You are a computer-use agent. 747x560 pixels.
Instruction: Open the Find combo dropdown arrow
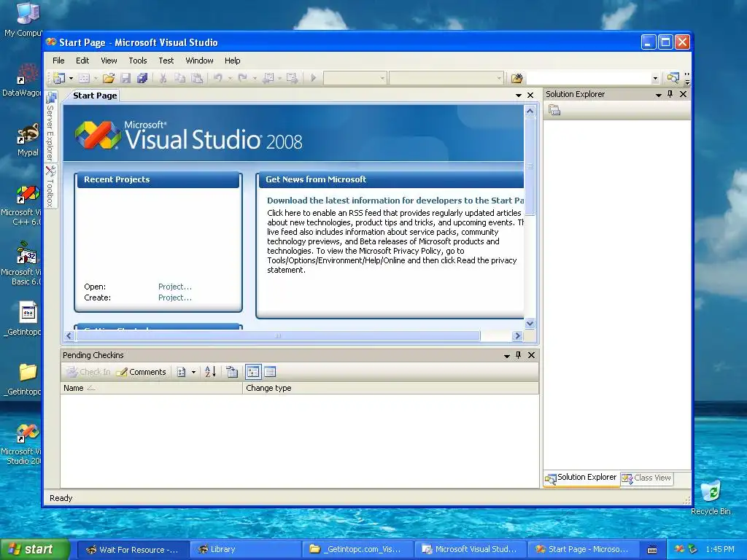(x=655, y=79)
